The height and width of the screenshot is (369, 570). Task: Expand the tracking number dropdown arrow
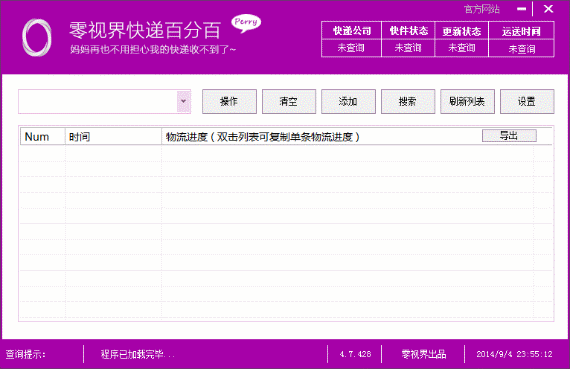(x=184, y=101)
